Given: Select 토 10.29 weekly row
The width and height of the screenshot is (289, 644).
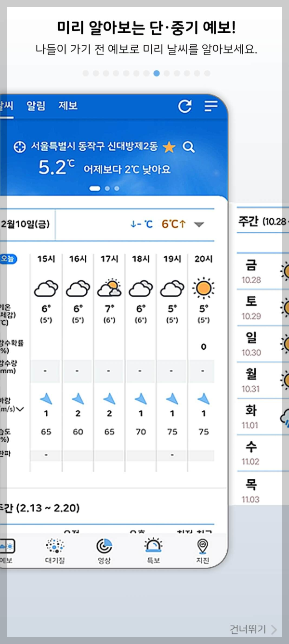Looking at the screenshot, I should [x=263, y=307].
